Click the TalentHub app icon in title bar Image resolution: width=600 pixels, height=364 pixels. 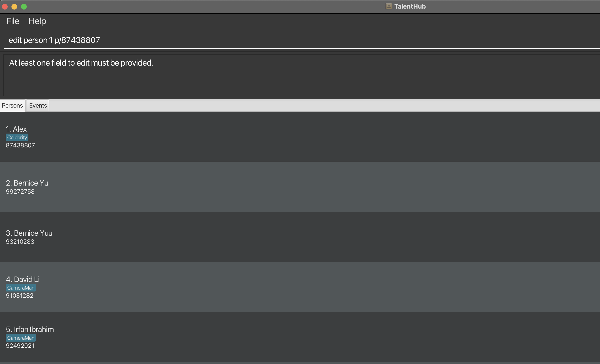pos(389,6)
